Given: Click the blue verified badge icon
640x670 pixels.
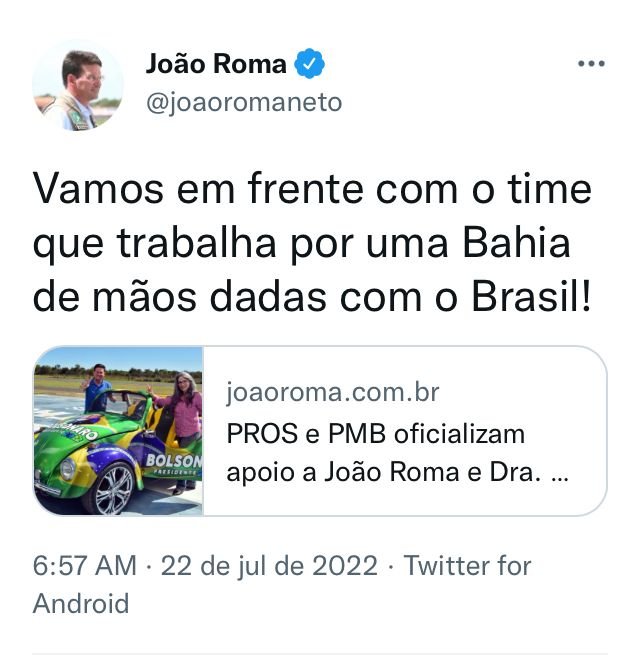Looking at the screenshot, I should (x=309, y=64).
